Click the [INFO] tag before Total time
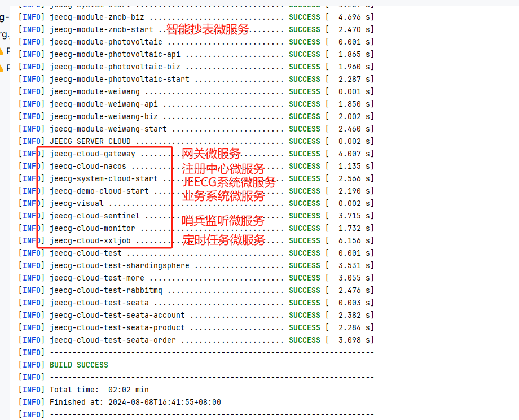519x420 pixels. (32, 390)
